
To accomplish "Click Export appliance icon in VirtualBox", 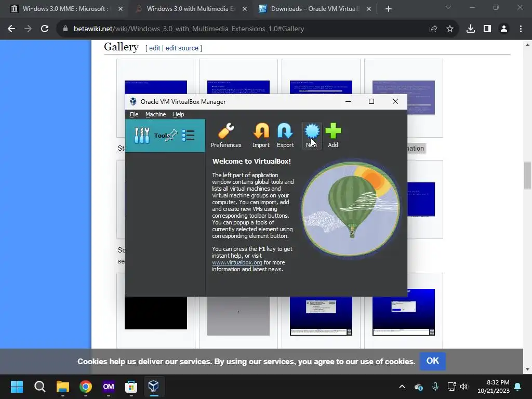I will (x=285, y=136).
